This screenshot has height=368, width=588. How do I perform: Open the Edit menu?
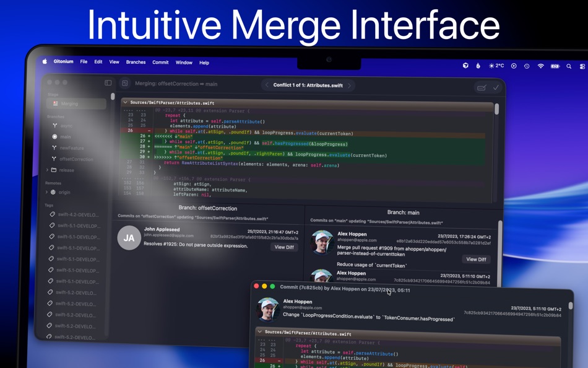(x=98, y=61)
